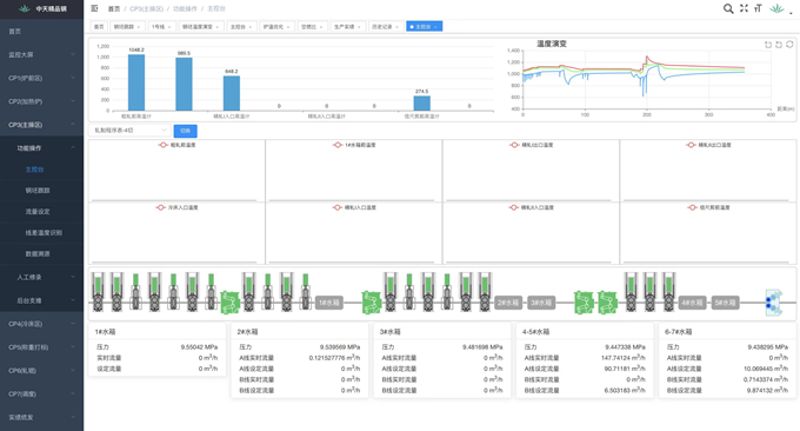Click the 0.121527776 m³/h flow value
Screen dimensions: 800x431
(335, 358)
